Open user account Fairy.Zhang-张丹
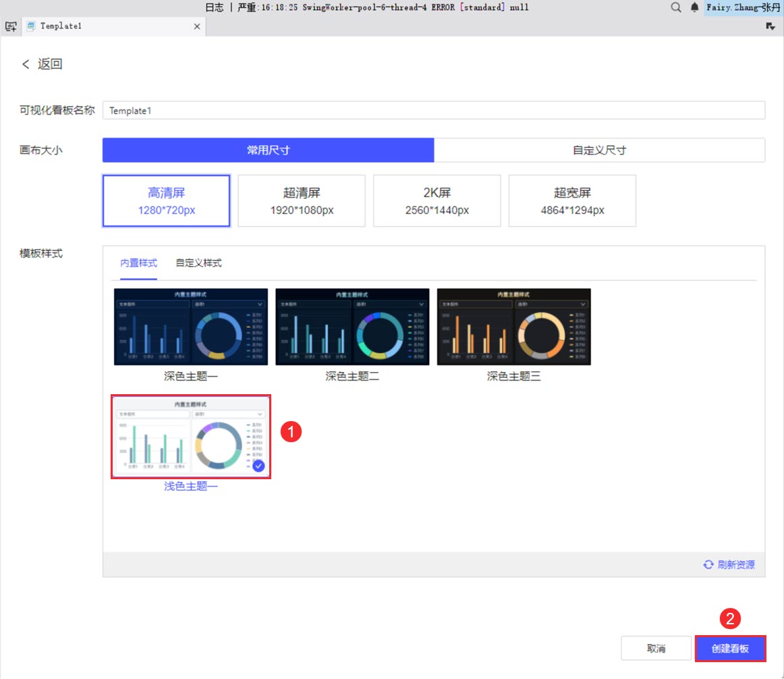This screenshot has height=679, width=784. [x=743, y=7]
